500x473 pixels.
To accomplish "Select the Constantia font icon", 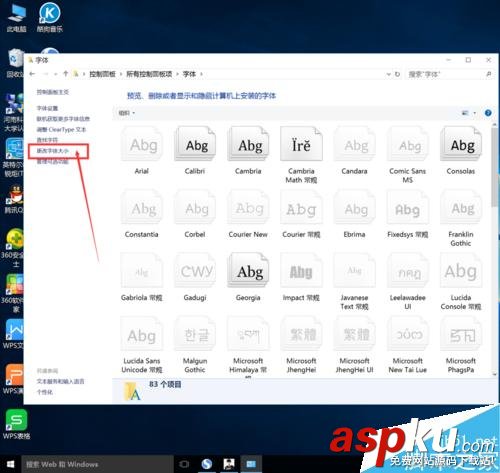I will (142, 207).
